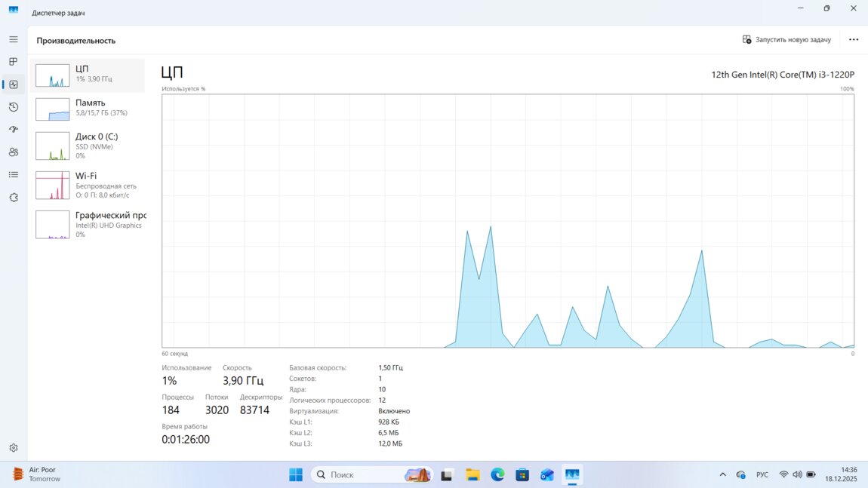Click the CPU usage graph area
This screenshot has height=488, width=868.
point(507,220)
